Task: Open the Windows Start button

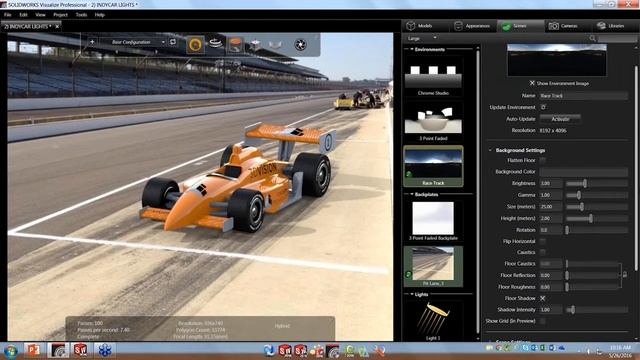Action: [11, 351]
